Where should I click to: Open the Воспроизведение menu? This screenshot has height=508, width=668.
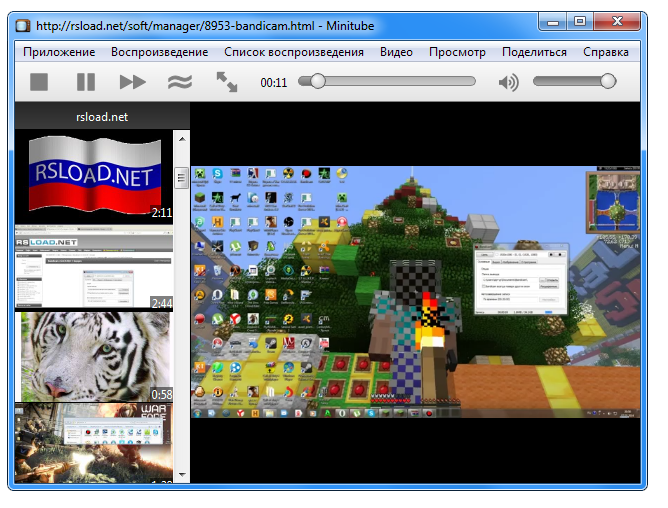[159, 52]
